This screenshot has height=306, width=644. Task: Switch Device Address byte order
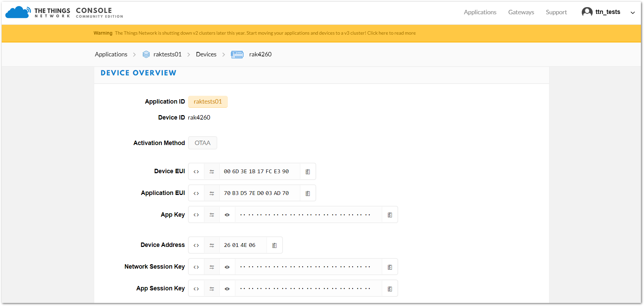(212, 245)
